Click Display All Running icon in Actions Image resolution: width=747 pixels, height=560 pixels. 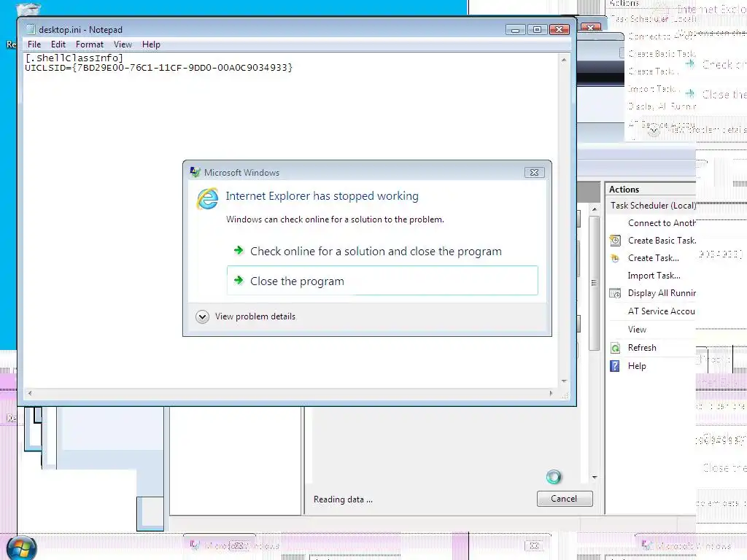click(x=615, y=293)
